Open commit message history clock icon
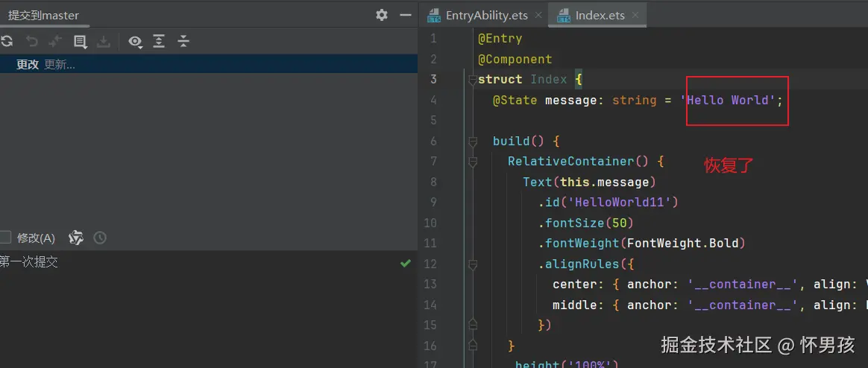This screenshot has width=868, height=368. (100, 238)
